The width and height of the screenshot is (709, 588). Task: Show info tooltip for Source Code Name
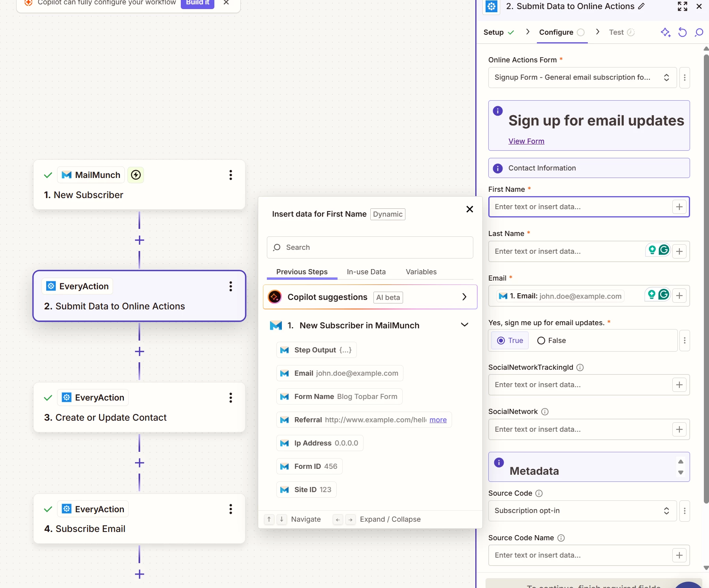pos(561,538)
